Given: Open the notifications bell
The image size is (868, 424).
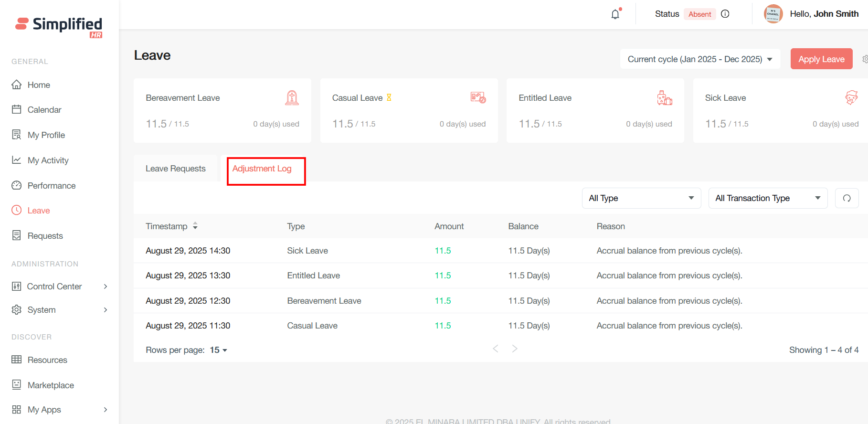Looking at the screenshot, I should 615,14.
